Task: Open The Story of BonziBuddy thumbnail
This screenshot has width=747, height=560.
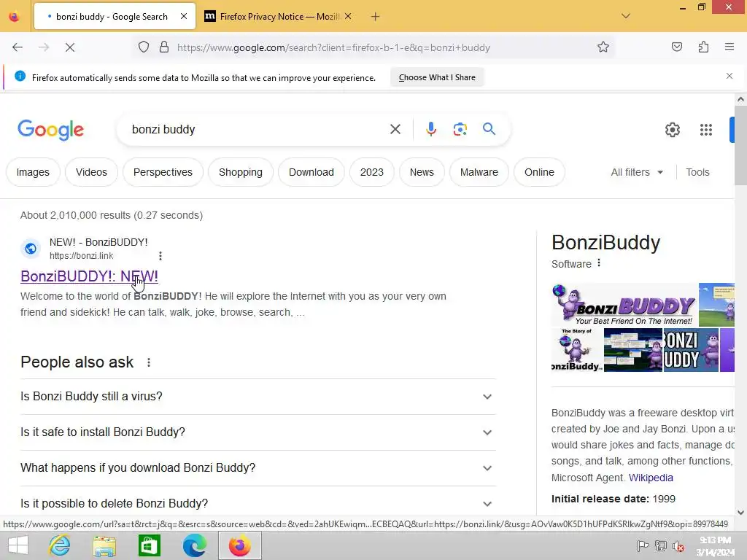Action: 577,351
